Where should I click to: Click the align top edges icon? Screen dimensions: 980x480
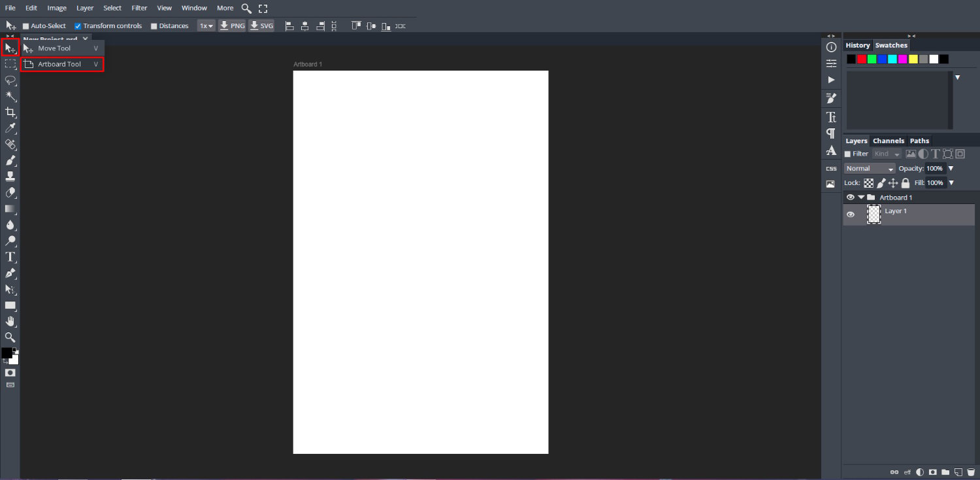[x=356, y=26]
